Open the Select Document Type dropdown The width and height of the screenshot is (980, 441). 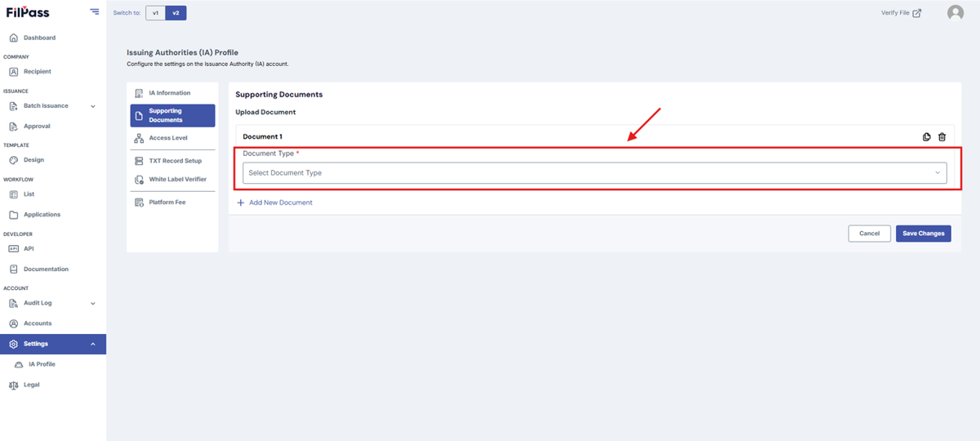click(595, 172)
